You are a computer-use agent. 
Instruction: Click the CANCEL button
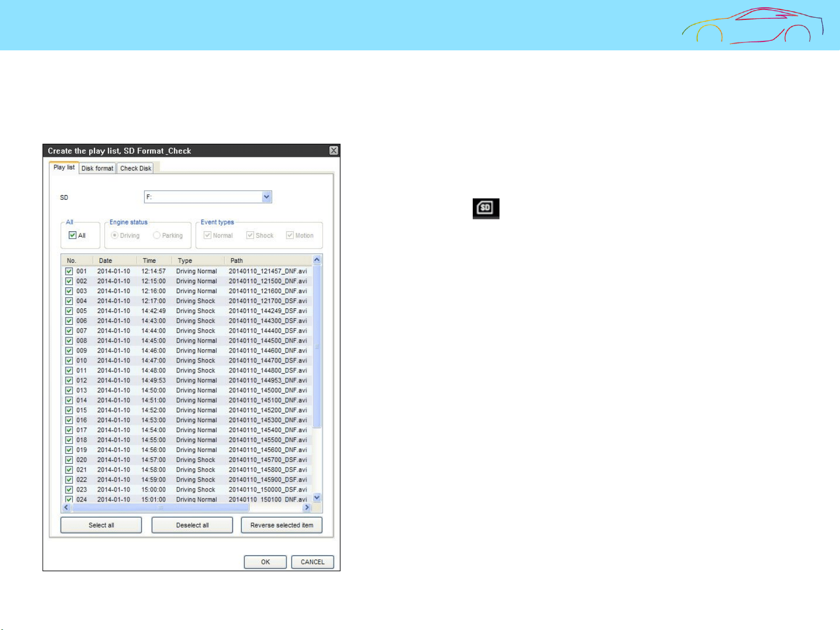tap(313, 562)
